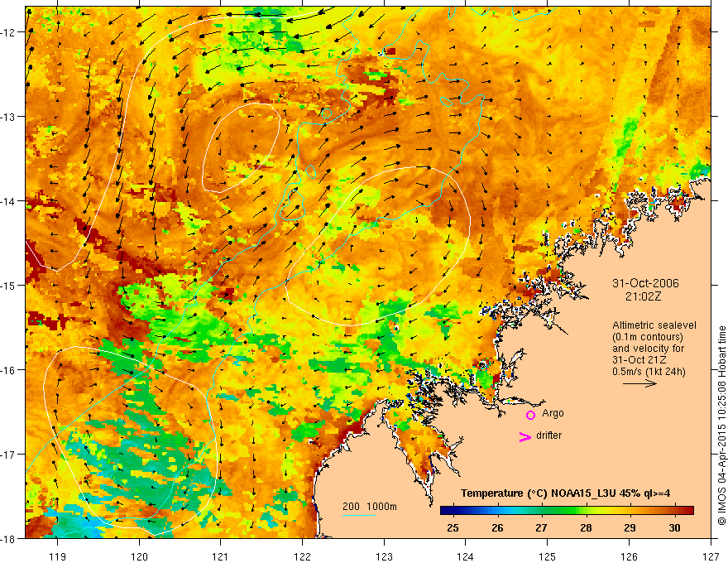Click colorbar tick label 26

coord(497,527)
